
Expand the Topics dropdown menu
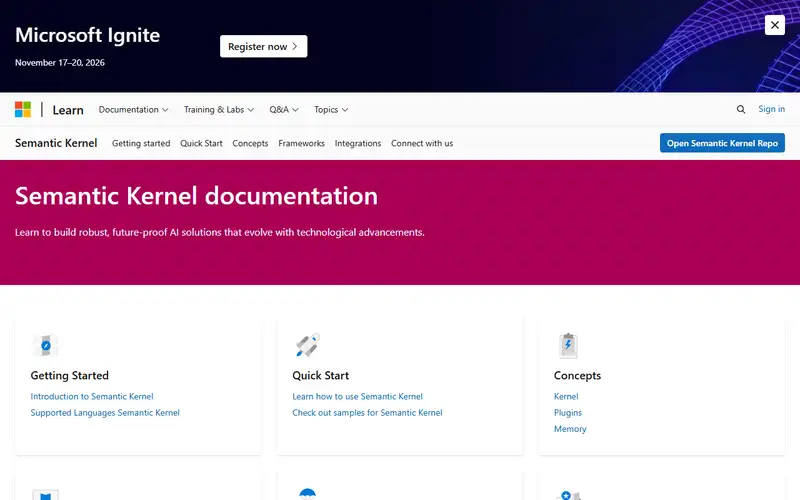[331, 110]
